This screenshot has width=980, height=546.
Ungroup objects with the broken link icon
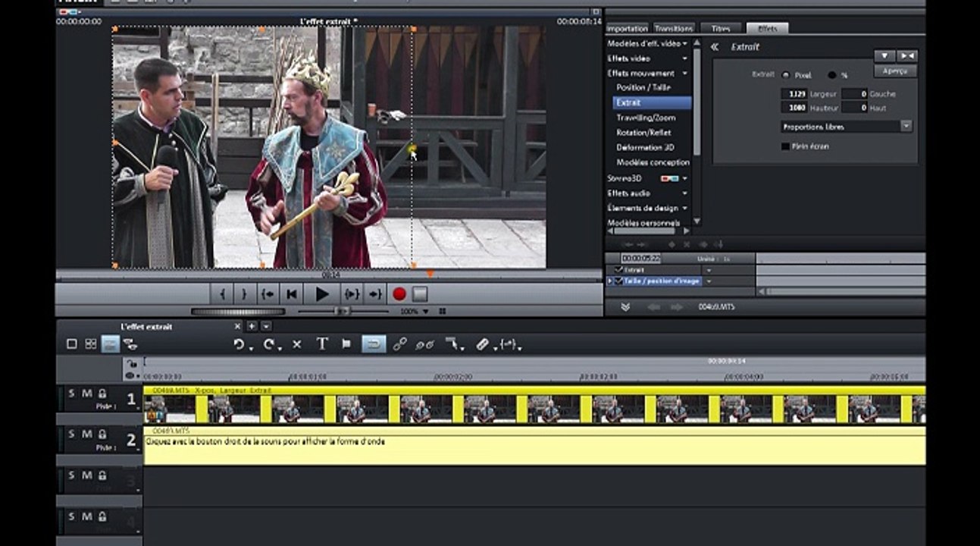pos(424,344)
